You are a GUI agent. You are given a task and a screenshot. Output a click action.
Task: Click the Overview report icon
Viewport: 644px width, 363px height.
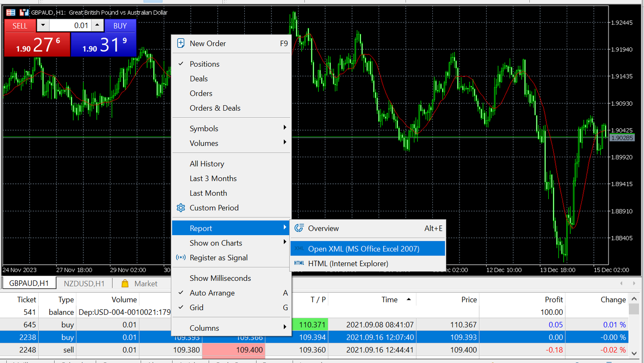point(299,228)
